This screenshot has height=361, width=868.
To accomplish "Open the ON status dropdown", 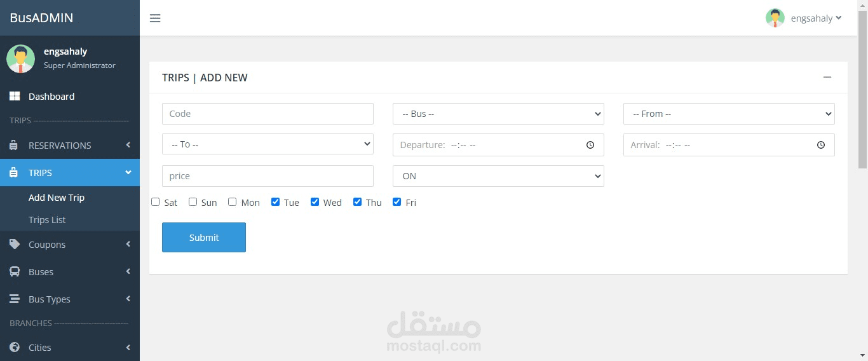I will click(498, 176).
